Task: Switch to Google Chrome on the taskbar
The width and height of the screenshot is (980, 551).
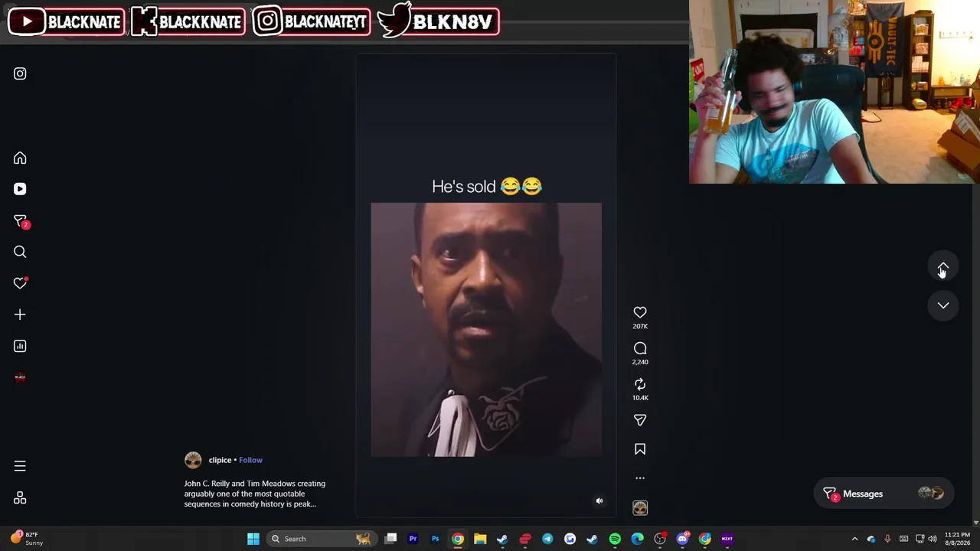Action: coord(457,539)
